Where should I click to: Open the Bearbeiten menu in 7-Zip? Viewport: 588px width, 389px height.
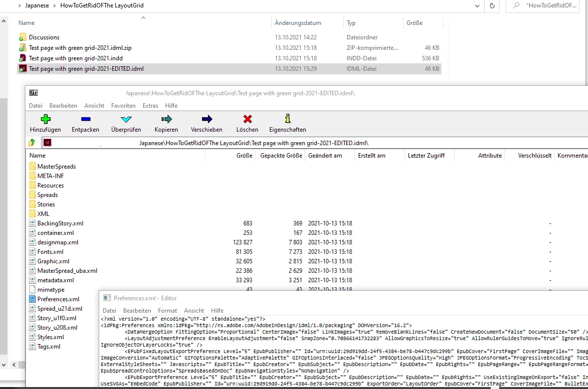[x=63, y=106]
